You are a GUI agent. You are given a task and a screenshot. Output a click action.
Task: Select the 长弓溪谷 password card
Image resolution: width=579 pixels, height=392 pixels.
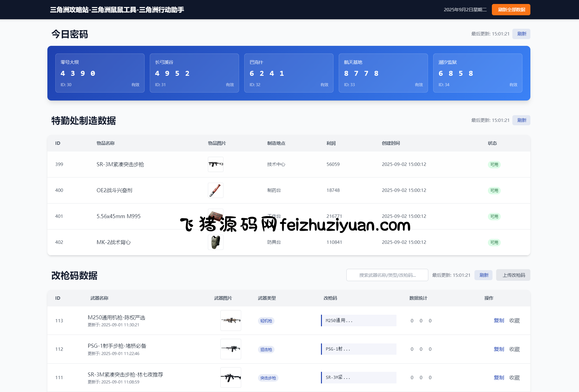tap(194, 73)
